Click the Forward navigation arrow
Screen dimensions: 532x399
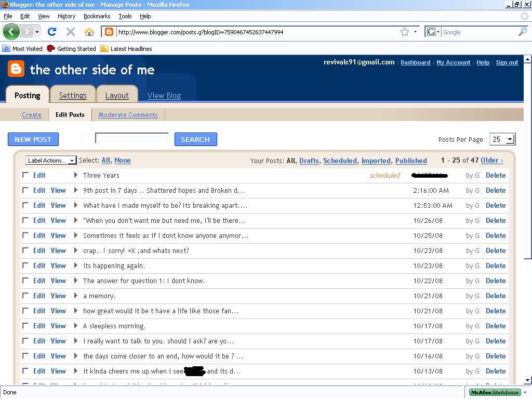[x=26, y=32]
